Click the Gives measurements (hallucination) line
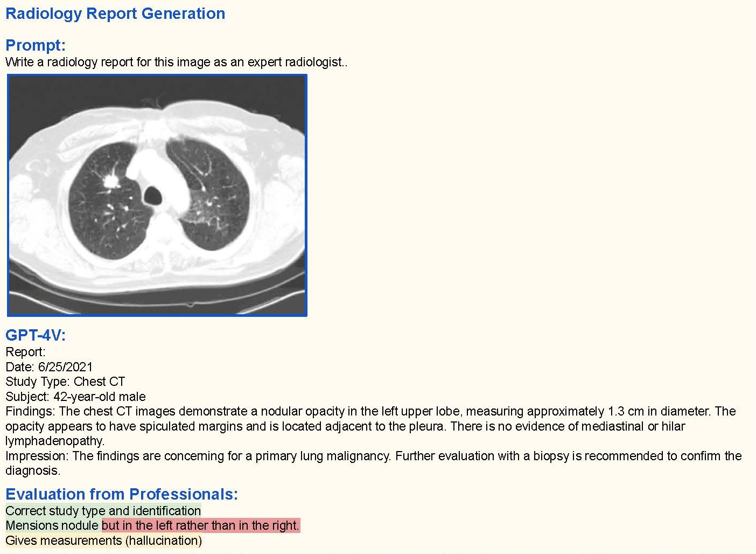This screenshot has height=554, width=756. [103, 540]
